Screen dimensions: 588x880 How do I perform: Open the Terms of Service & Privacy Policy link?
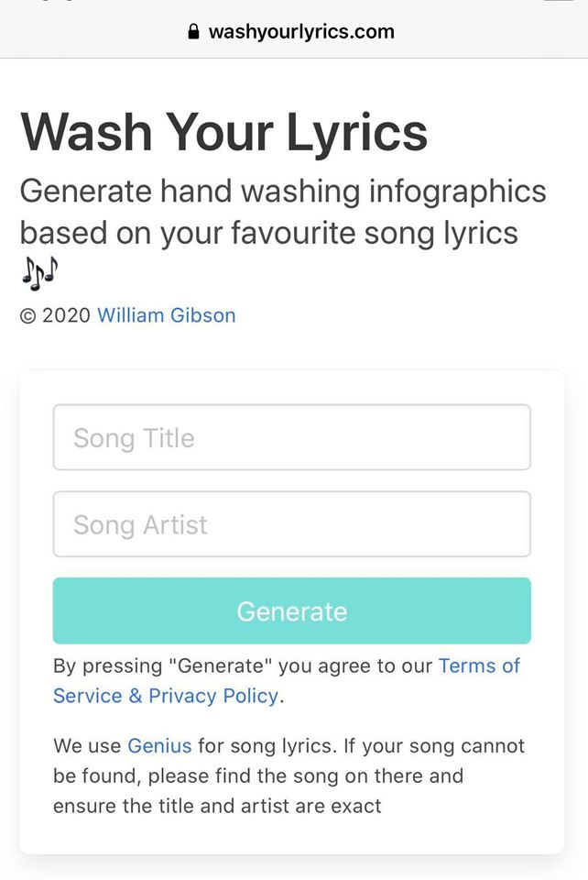click(x=479, y=665)
